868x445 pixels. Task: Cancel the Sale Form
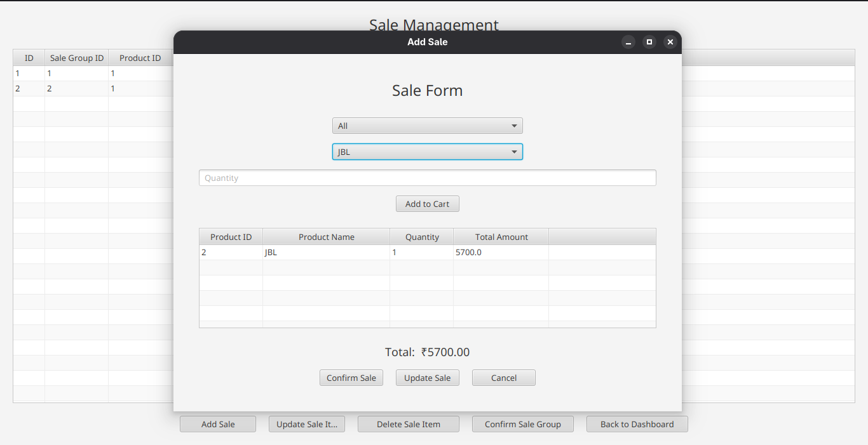(x=504, y=378)
